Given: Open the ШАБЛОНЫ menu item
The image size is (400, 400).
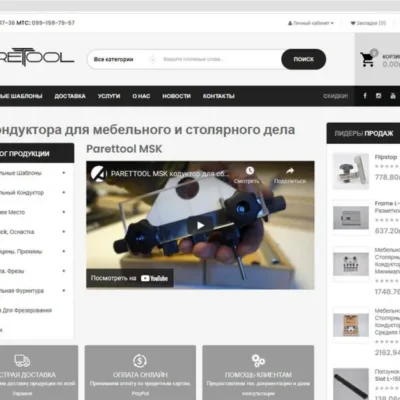Looking at the screenshot, I should [21, 96].
